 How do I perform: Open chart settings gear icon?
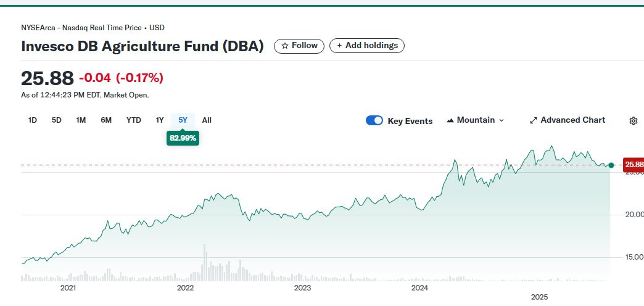pos(634,121)
